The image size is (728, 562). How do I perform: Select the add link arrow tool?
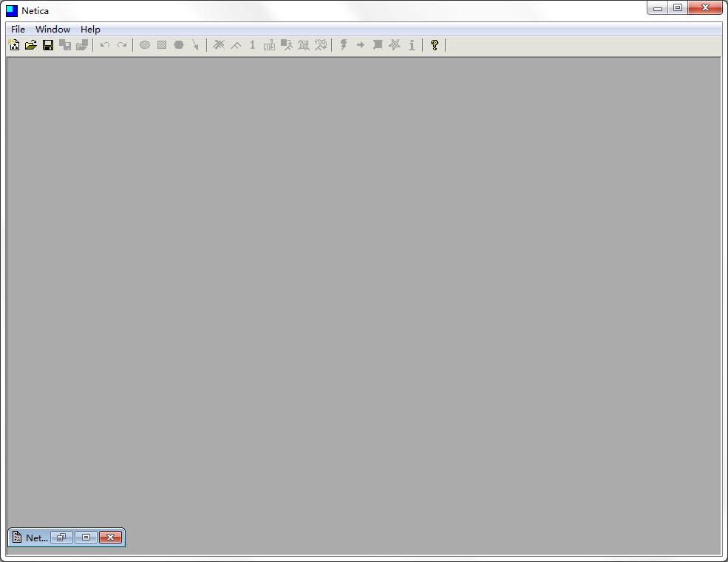pos(195,45)
